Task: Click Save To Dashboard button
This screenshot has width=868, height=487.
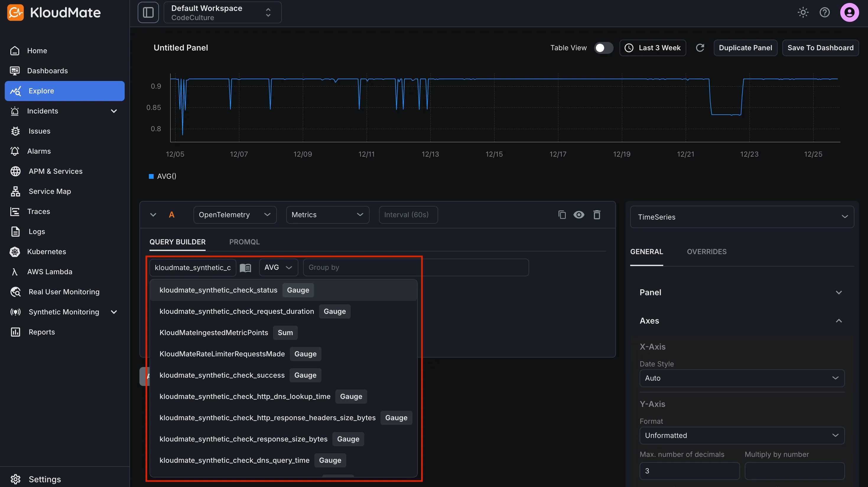Action: pyautogui.click(x=820, y=48)
